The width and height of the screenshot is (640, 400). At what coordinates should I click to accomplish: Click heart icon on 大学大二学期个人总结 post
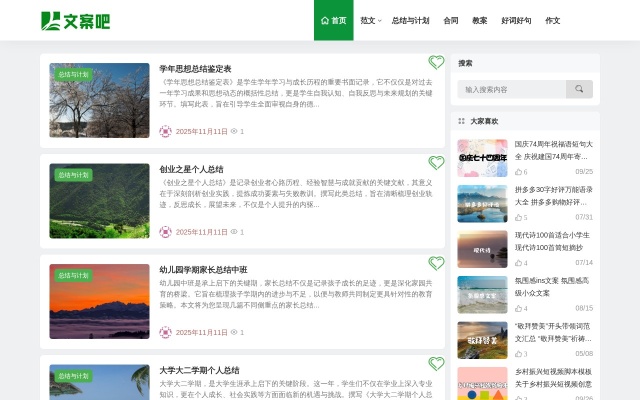tap(436, 363)
